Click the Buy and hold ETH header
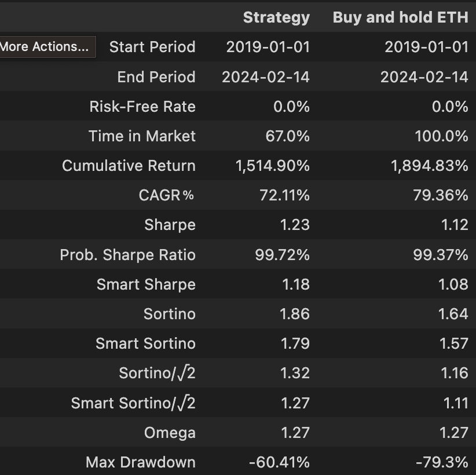476x475 pixels. [400, 17]
